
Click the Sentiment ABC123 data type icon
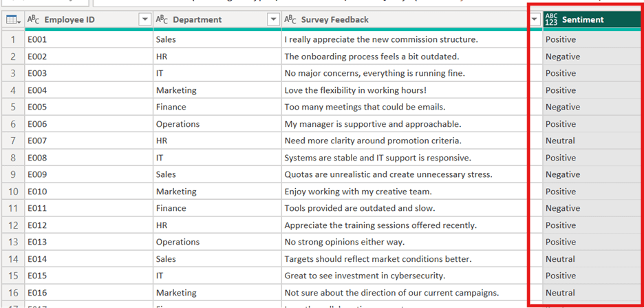(x=551, y=19)
